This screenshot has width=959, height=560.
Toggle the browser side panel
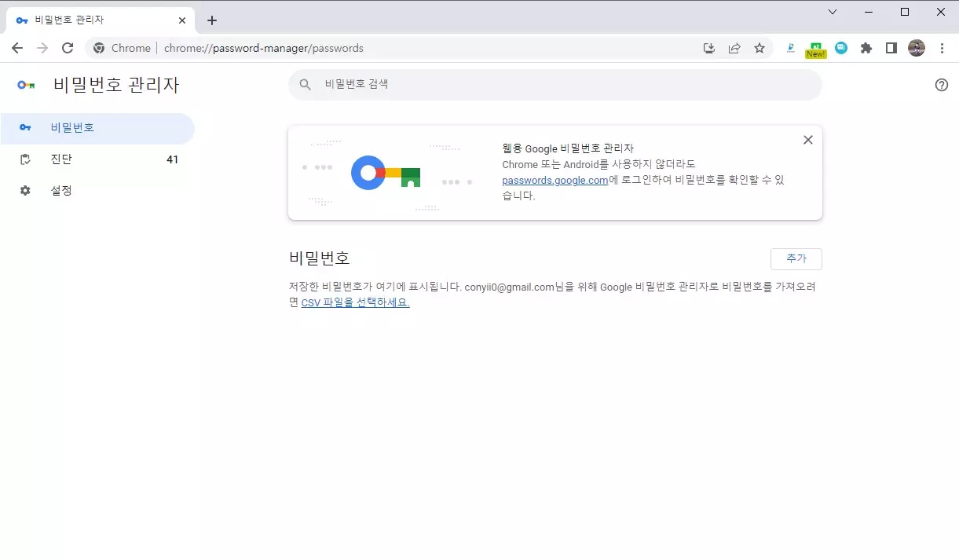click(x=891, y=48)
